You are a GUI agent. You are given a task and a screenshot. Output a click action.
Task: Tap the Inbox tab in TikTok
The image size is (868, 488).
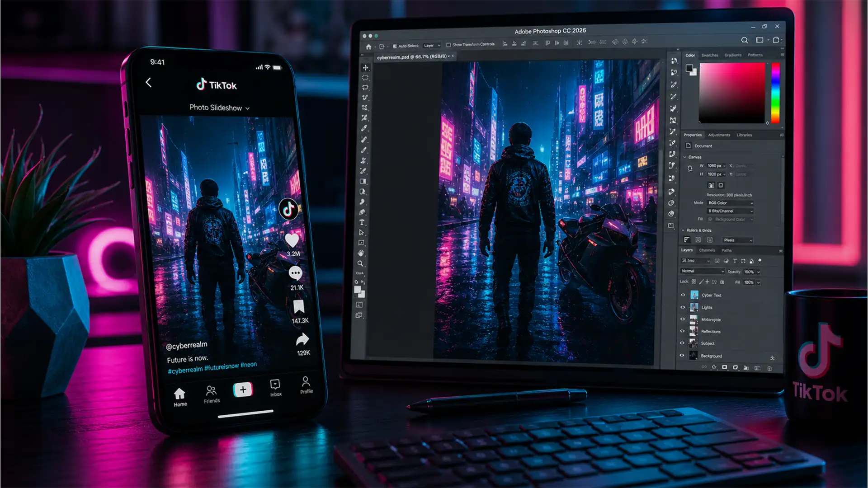275,388
